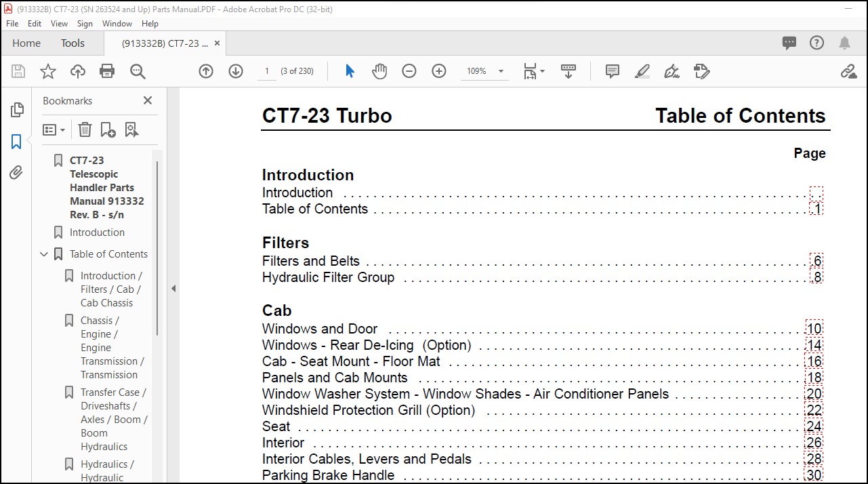Click the upload to cloud icon

tap(78, 71)
